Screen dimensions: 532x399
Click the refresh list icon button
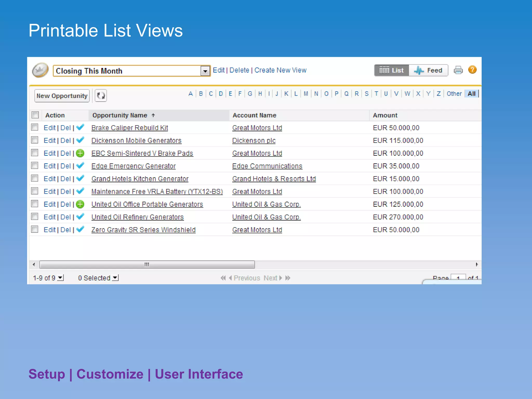coord(101,96)
